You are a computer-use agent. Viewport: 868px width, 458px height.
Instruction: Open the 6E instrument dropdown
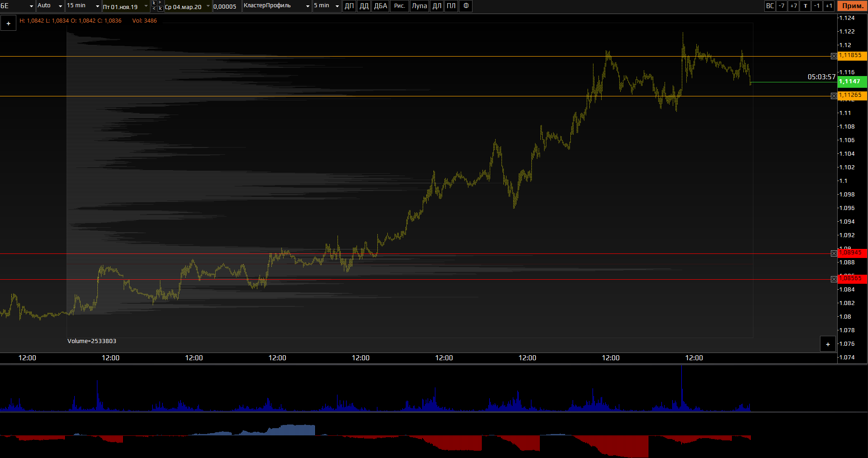(17, 6)
